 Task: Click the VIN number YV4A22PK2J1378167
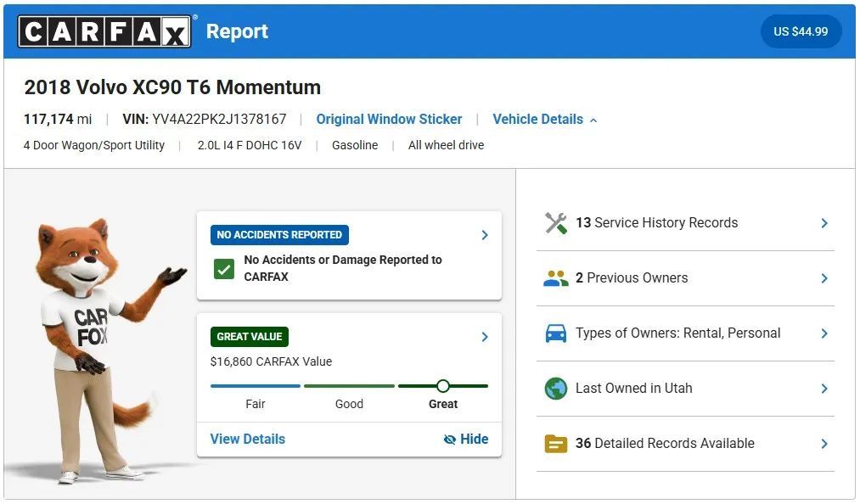tap(219, 119)
